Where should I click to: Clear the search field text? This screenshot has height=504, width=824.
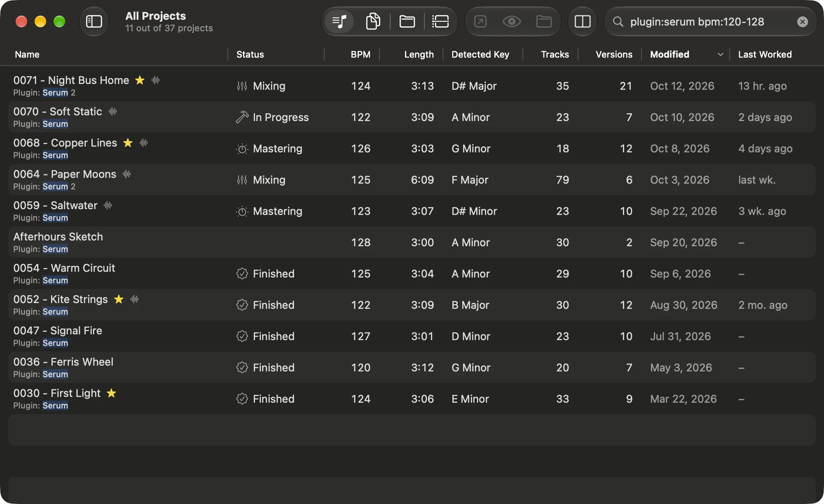tap(802, 22)
